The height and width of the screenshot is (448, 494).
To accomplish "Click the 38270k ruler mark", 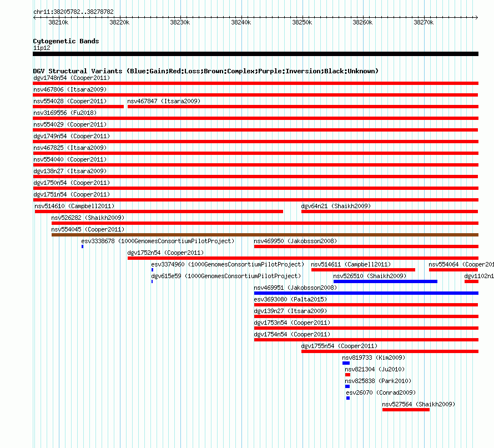I will 424,22.
